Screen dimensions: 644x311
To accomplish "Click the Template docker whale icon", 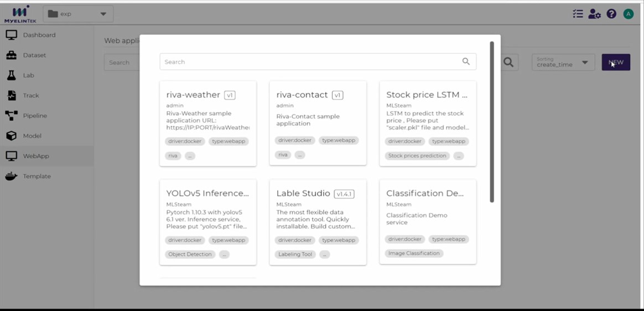I will (12, 176).
